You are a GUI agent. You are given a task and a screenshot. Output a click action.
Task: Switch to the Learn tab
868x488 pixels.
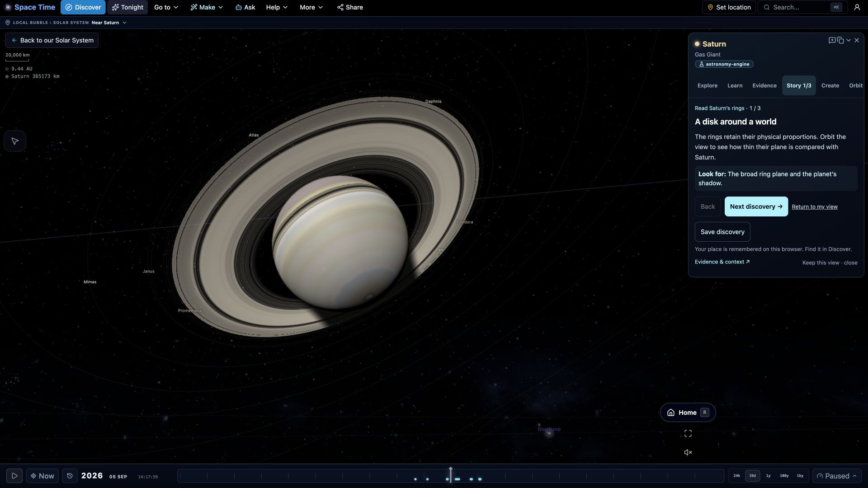(735, 85)
